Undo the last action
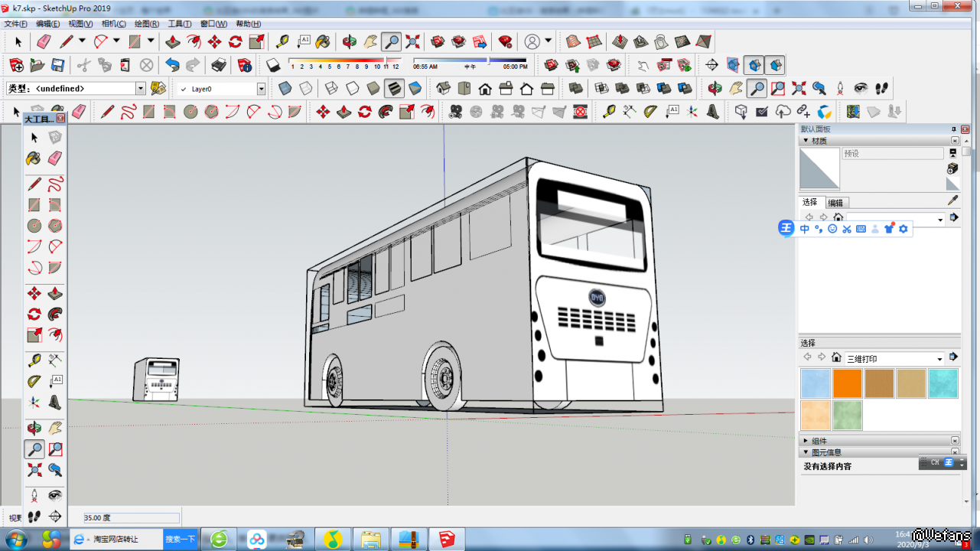 tap(172, 65)
